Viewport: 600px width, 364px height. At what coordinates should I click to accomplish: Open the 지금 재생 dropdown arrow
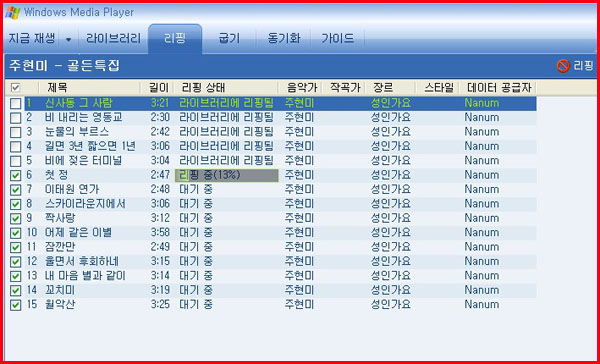click(x=68, y=39)
